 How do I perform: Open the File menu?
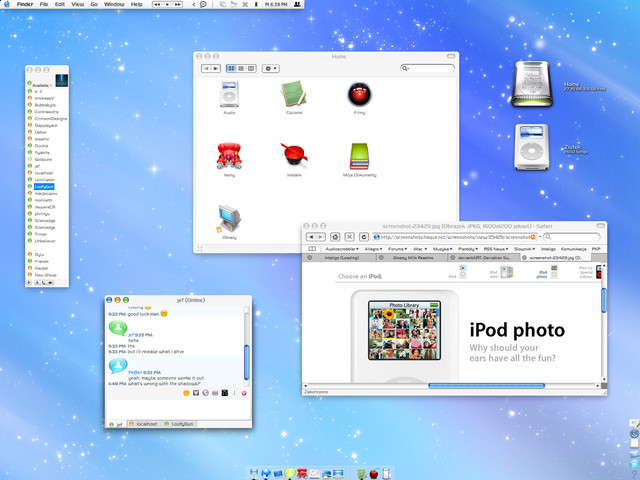44,4
